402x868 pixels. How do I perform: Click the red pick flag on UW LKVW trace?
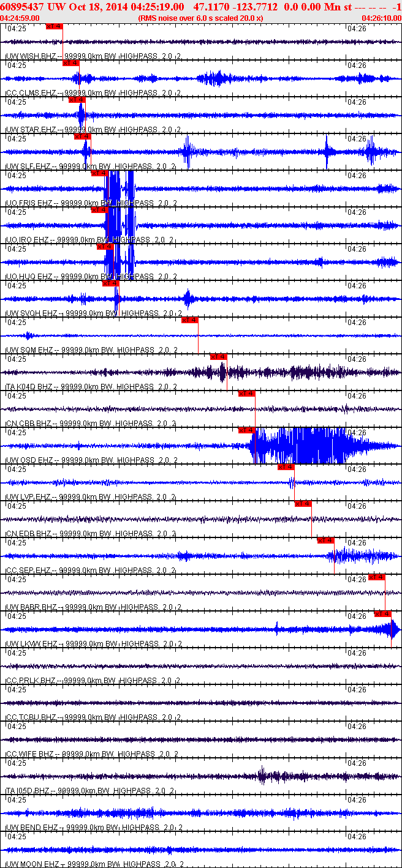382,614
